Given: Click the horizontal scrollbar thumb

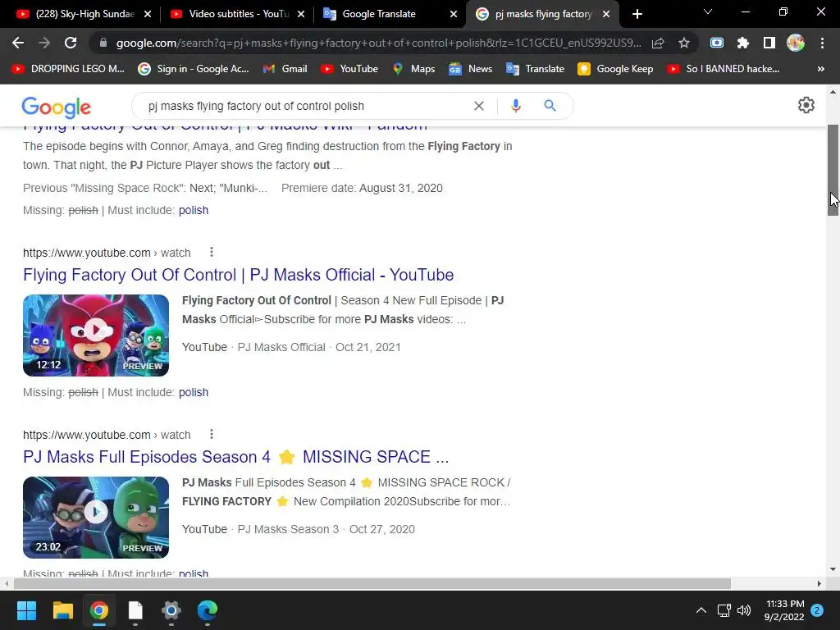Looking at the screenshot, I should (372, 583).
